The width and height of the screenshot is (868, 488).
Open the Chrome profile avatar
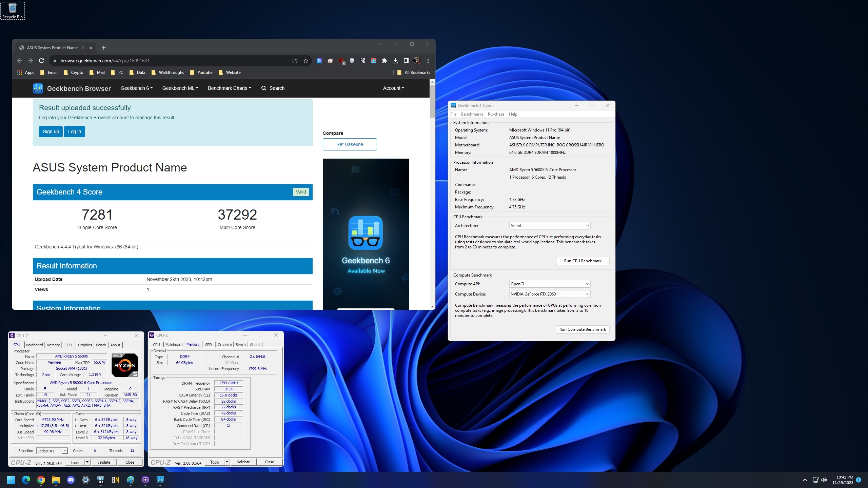[417, 61]
